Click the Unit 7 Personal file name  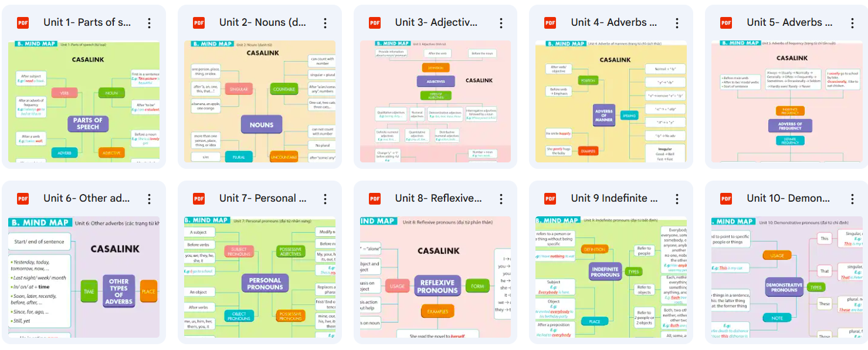coord(263,199)
